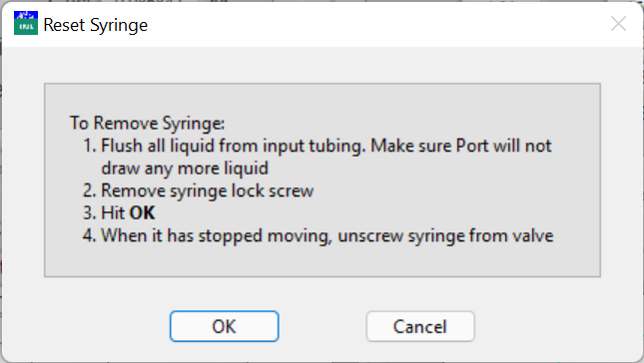Click the "draw any more liquid" text line
The height and width of the screenshot is (363, 644).
coord(185,169)
